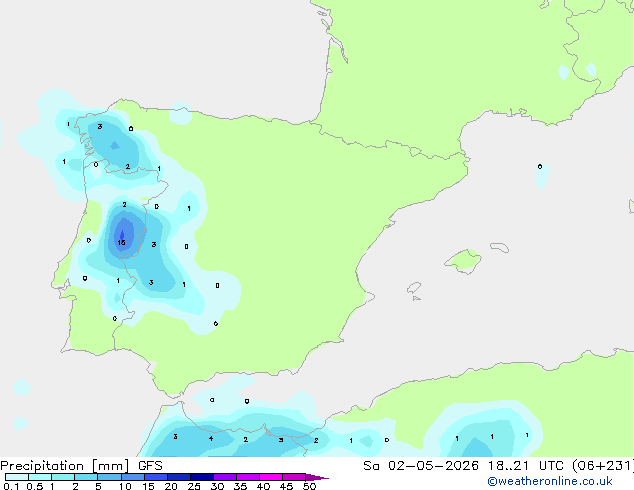634x490 pixels.
Task: Click Ibiza island on the map
Action: point(414,288)
